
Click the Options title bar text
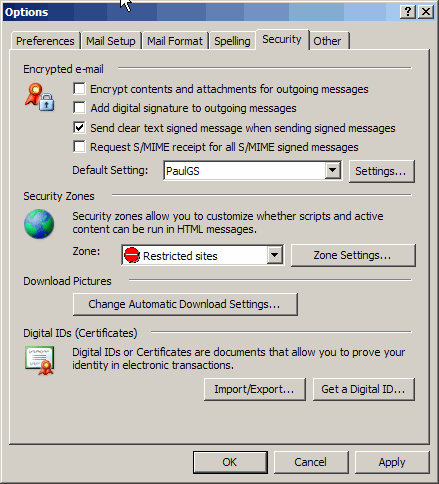[27, 12]
